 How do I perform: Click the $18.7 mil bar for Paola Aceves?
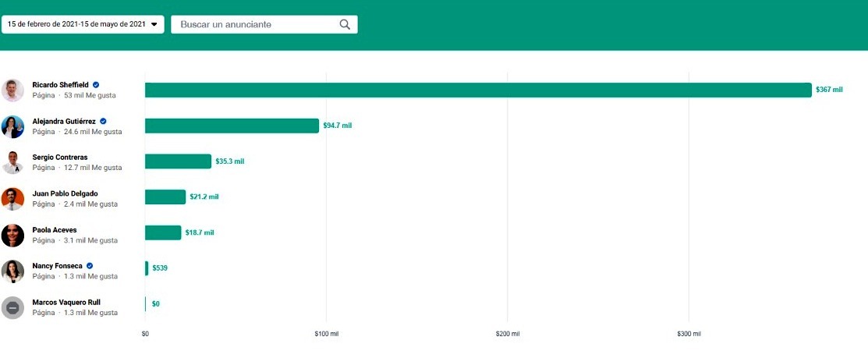(x=163, y=232)
